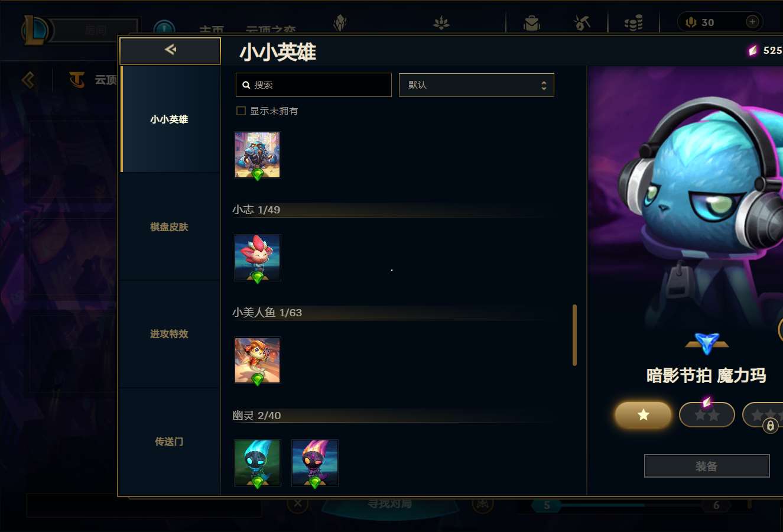Click the 搜索 search field

coord(314,85)
